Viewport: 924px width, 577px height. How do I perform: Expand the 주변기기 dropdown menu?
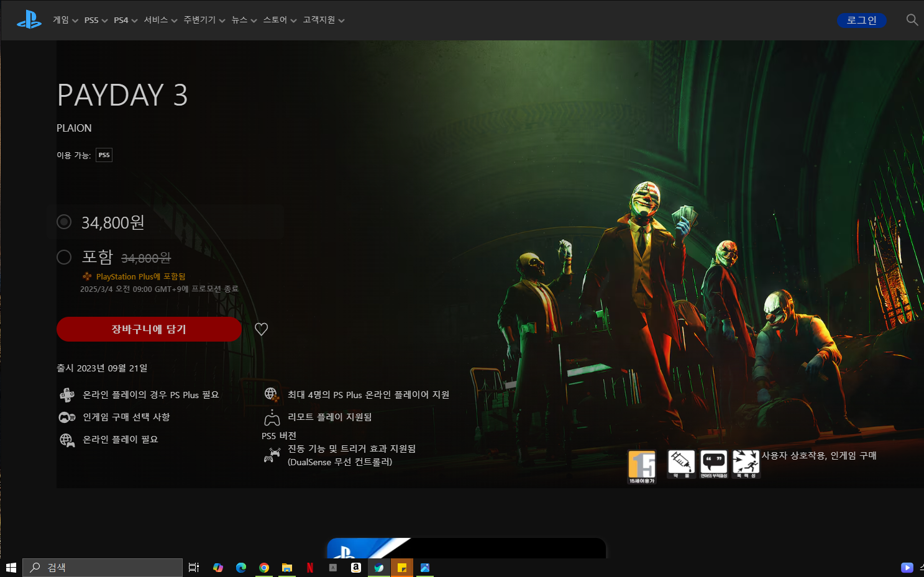(x=204, y=20)
